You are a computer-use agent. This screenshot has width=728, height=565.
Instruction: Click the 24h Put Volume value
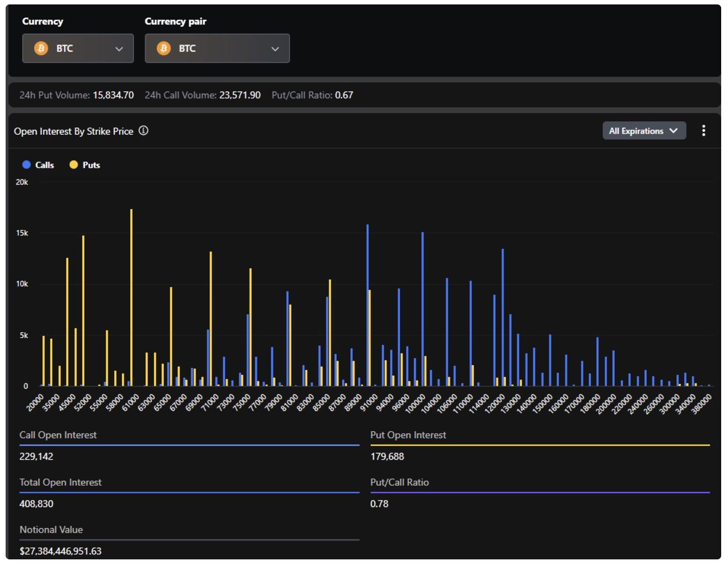113,95
